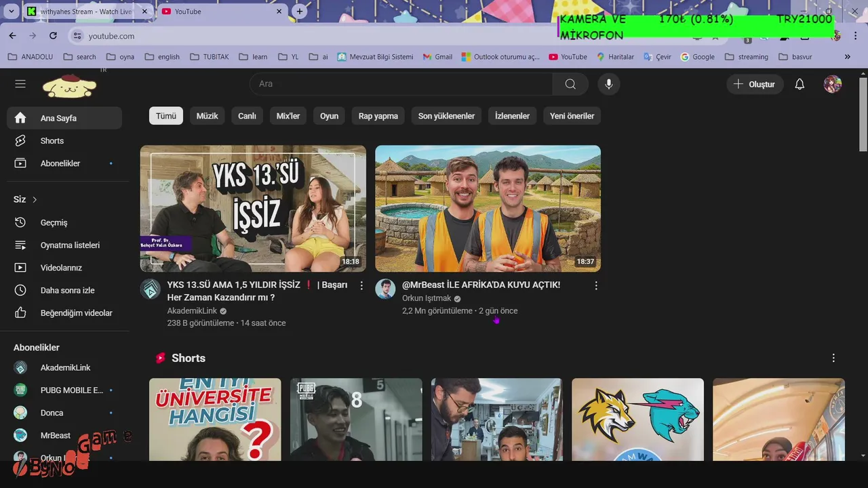868x488 pixels.
Task: Click Orkun Işıtmak channel name
Action: (427, 298)
